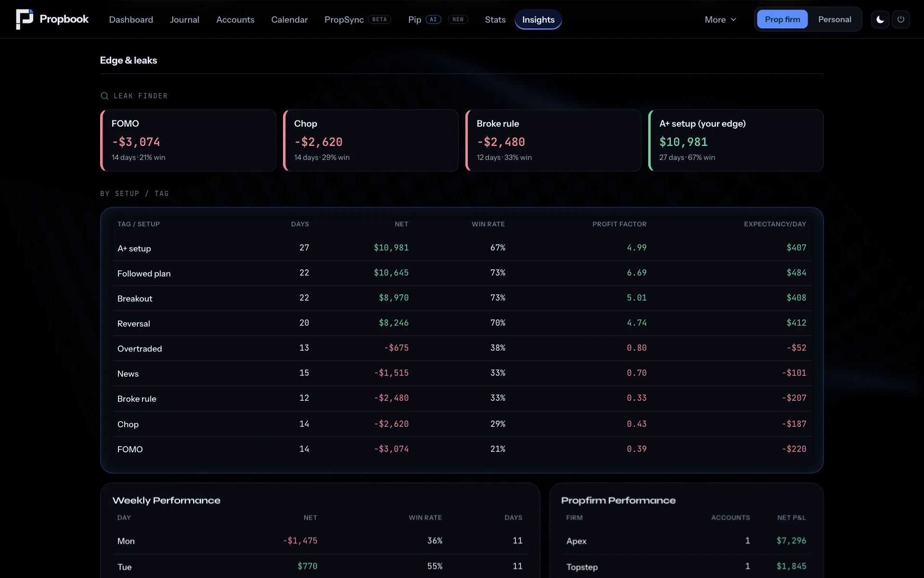Select the FOMO table row label
Screen dimensions: 924x578
(x=130, y=449)
